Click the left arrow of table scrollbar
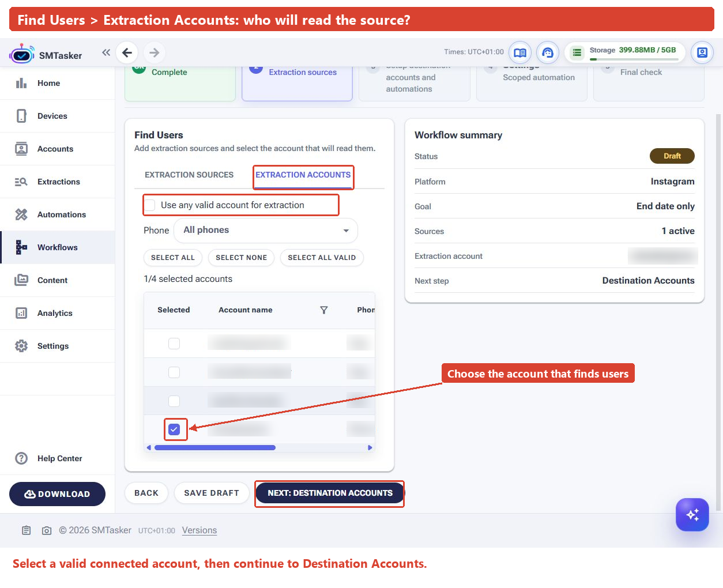 coord(149,447)
